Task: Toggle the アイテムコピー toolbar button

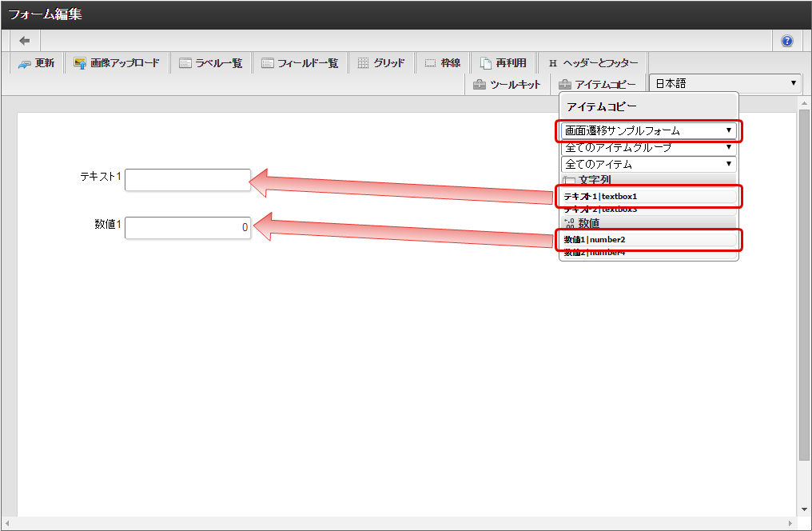Action: [598, 85]
